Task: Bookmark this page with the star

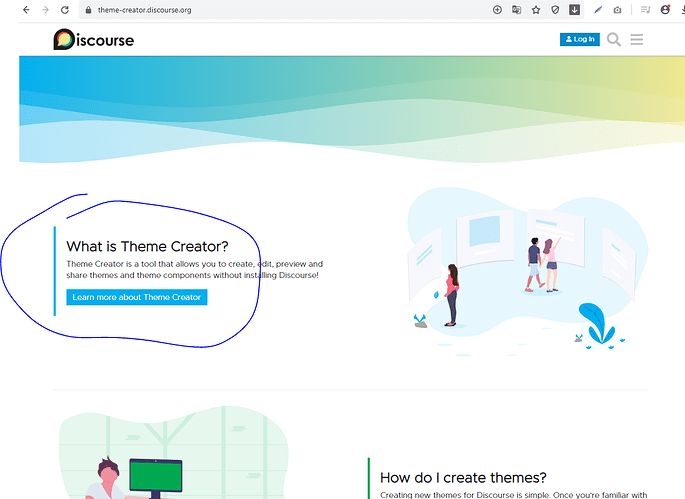Action: 536,10
